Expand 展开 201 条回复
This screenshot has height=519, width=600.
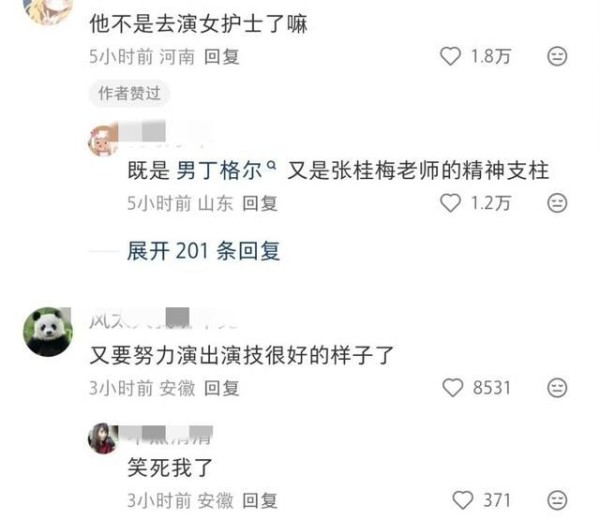pos(203,251)
